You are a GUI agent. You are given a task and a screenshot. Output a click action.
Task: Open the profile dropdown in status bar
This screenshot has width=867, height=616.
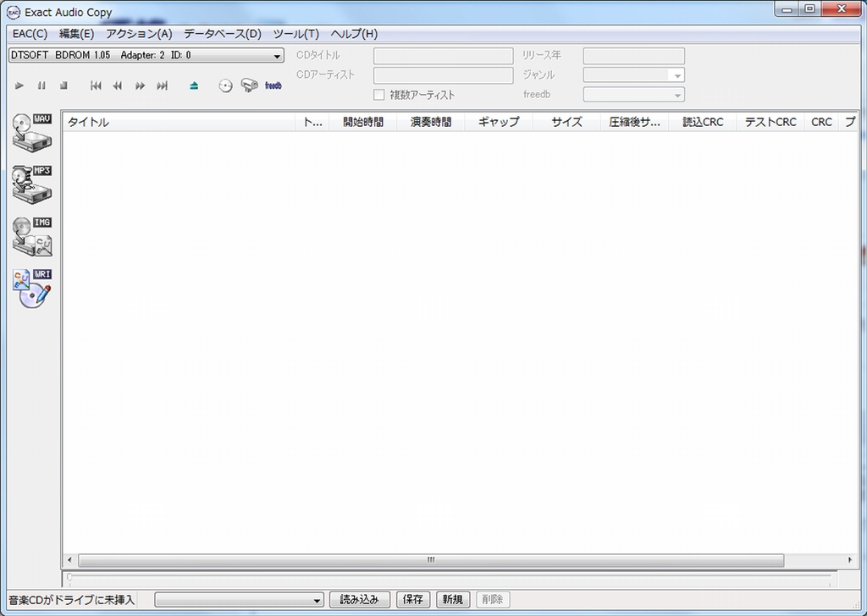(x=239, y=599)
